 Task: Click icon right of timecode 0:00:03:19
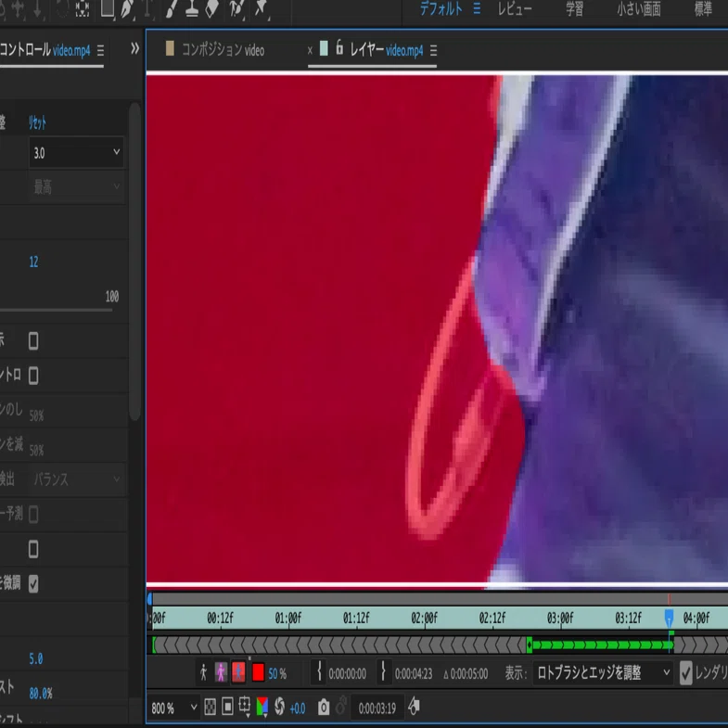coord(414,707)
